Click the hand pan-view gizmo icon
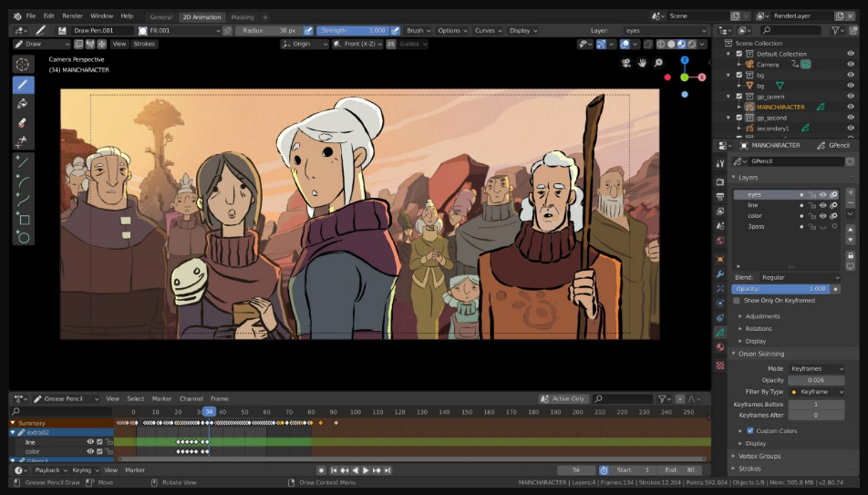Viewport: 868px width, 495px height. click(x=642, y=63)
